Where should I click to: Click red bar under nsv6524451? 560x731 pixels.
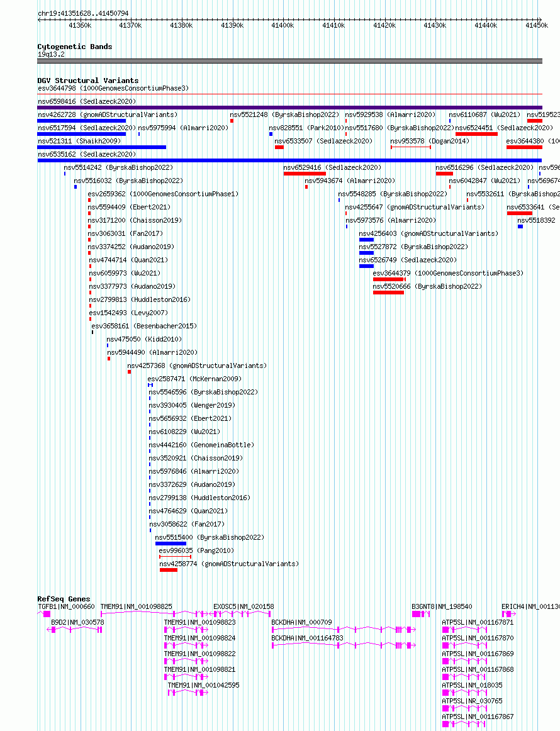click(x=476, y=134)
